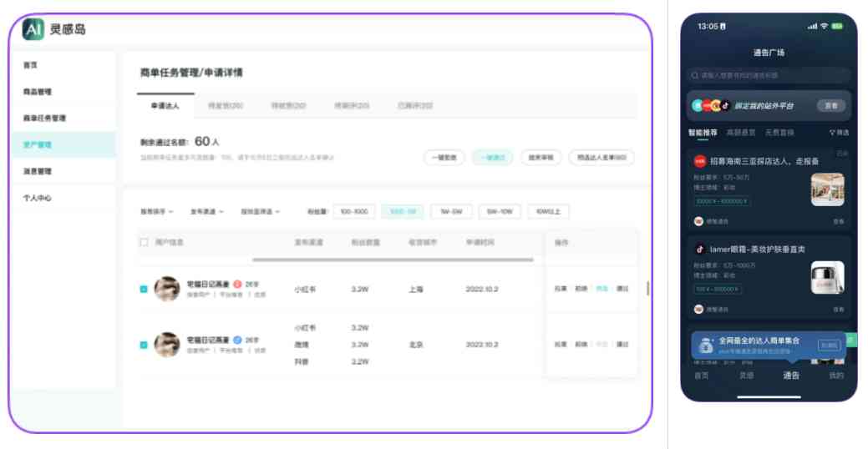Click 拉黑 in the 上海 row

pyautogui.click(x=561, y=289)
